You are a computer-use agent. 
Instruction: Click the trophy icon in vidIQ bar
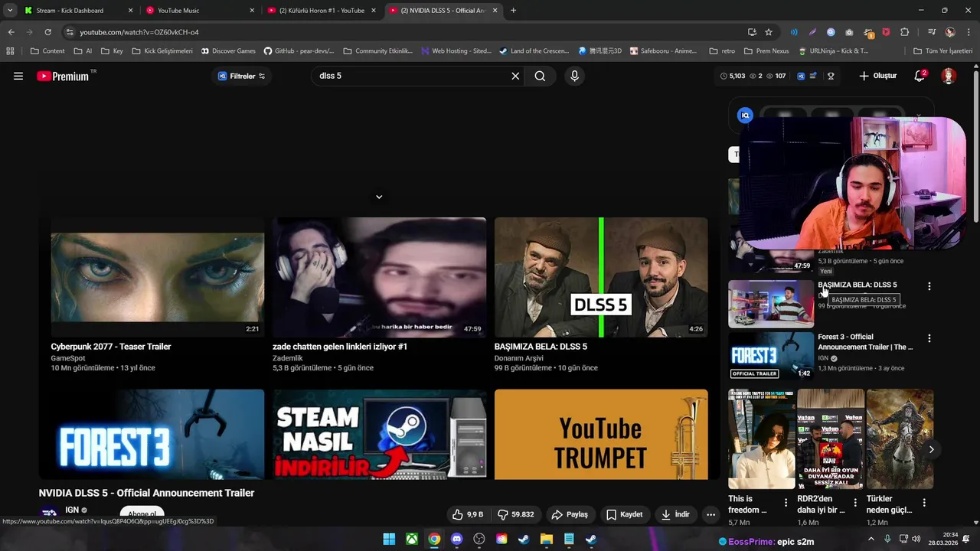click(x=831, y=76)
